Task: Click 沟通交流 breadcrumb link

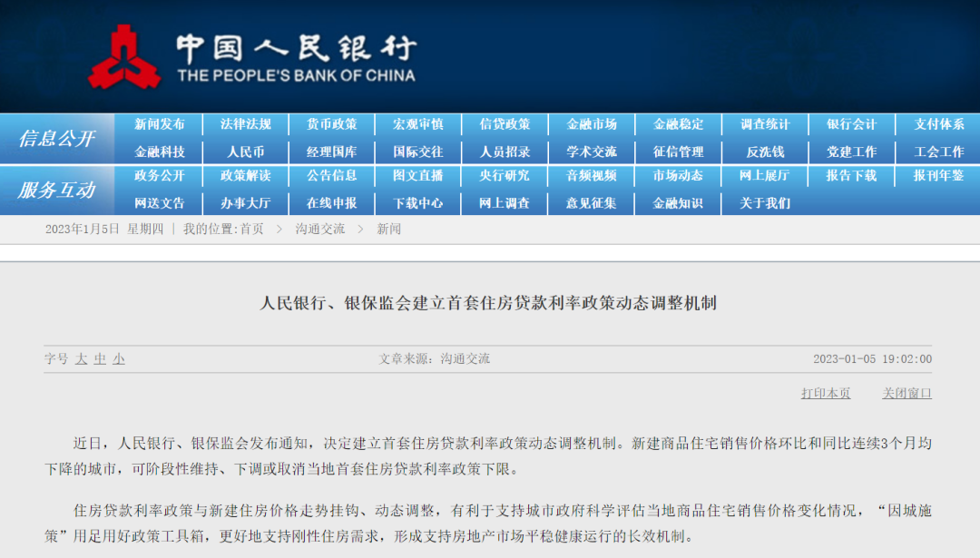Action: tap(320, 230)
